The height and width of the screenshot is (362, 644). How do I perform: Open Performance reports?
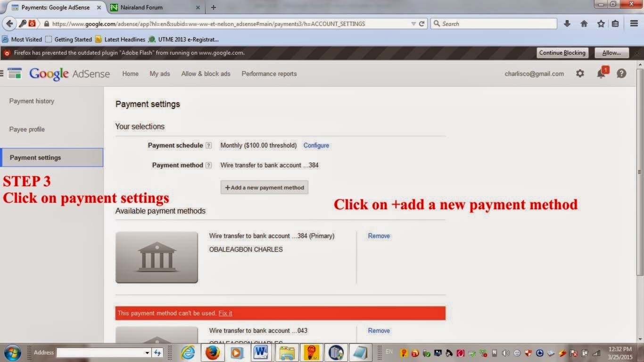point(269,74)
